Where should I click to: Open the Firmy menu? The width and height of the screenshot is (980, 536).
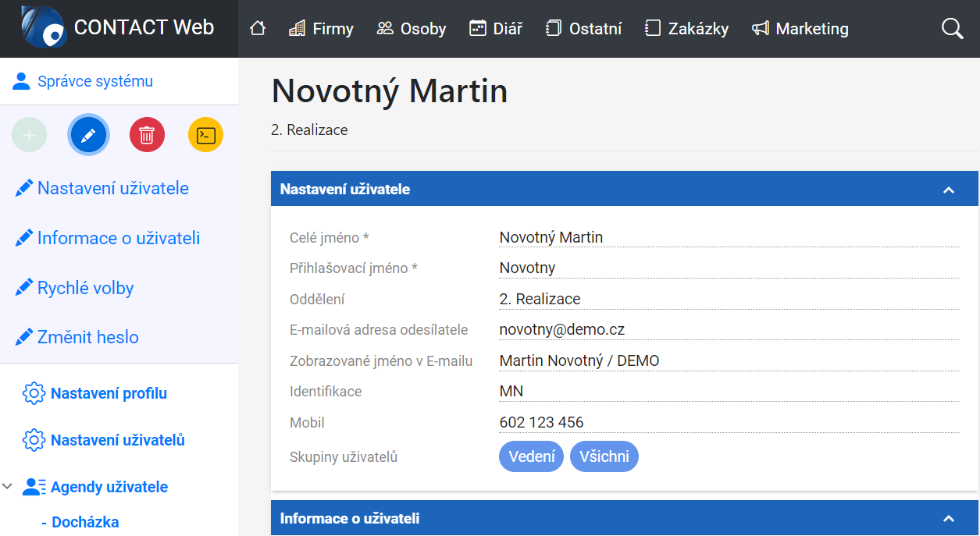pyautogui.click(x=321, y=29)
